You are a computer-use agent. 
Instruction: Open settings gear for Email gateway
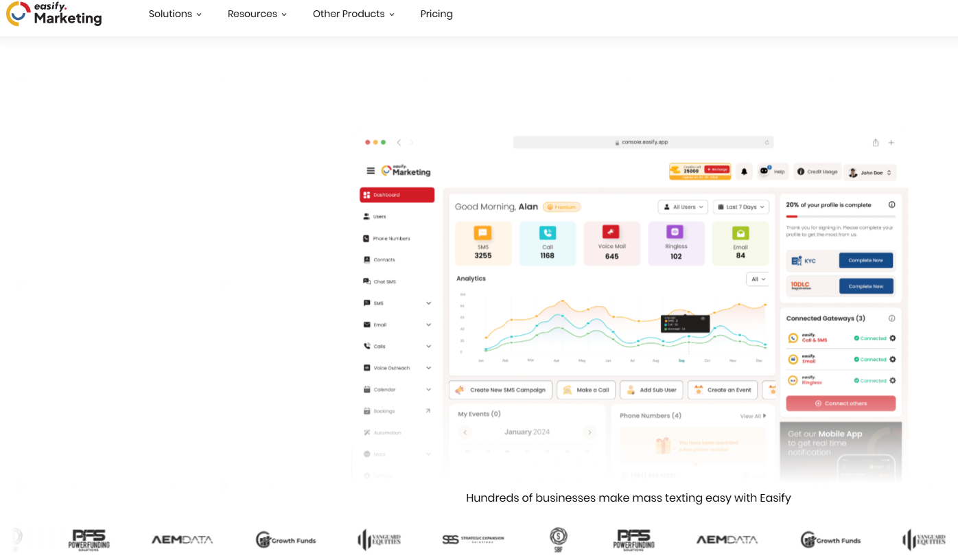892,359
